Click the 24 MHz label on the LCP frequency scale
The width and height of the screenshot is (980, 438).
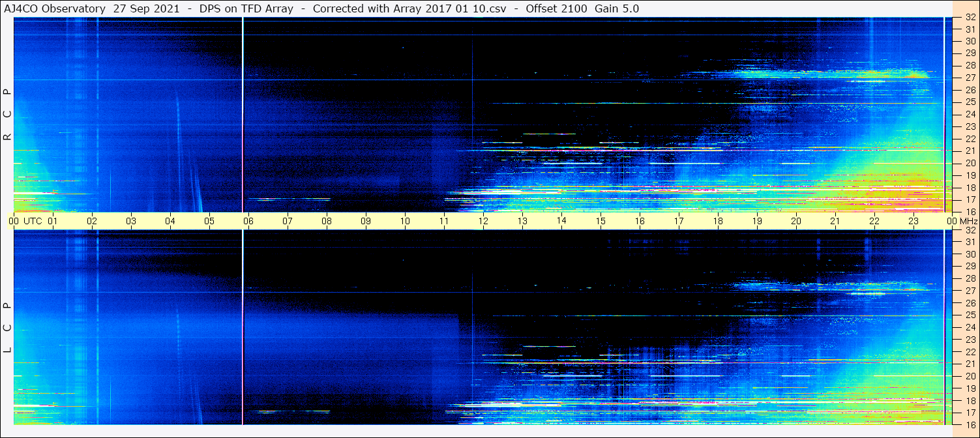[x=970, y=327]
